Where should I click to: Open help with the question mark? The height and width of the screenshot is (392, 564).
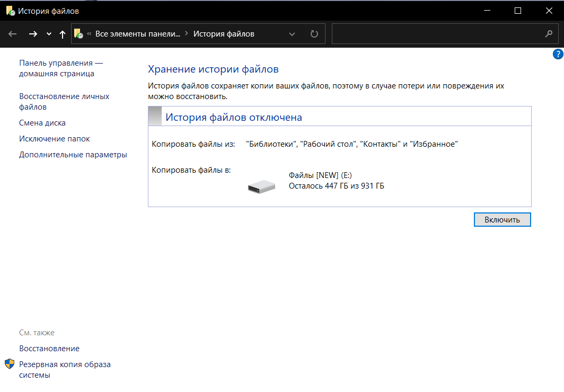[558, 54]
